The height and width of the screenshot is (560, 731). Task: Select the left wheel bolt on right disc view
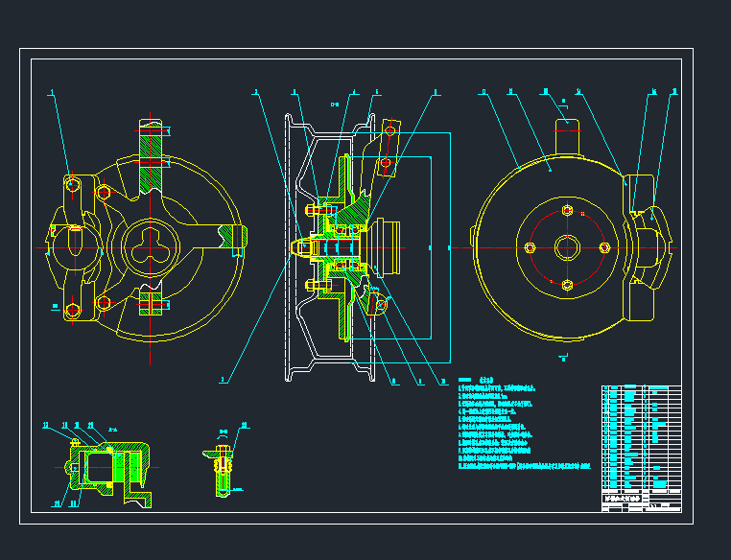point(531,246)
